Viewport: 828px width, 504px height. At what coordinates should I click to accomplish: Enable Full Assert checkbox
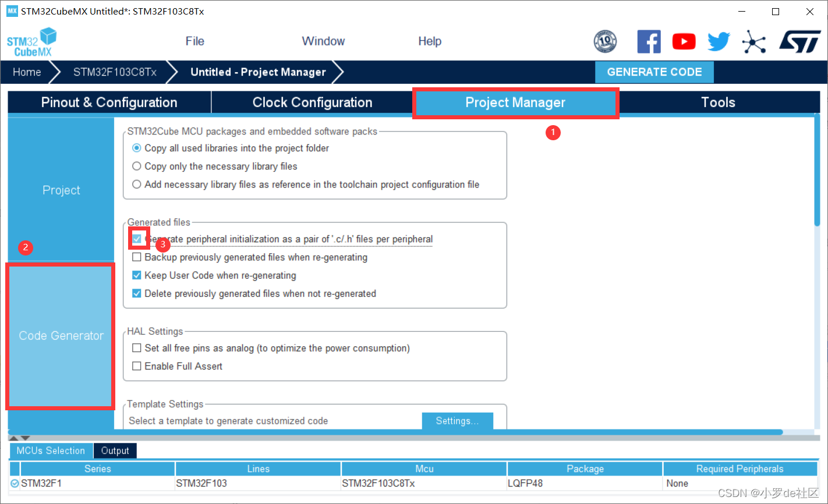(137, 366)
